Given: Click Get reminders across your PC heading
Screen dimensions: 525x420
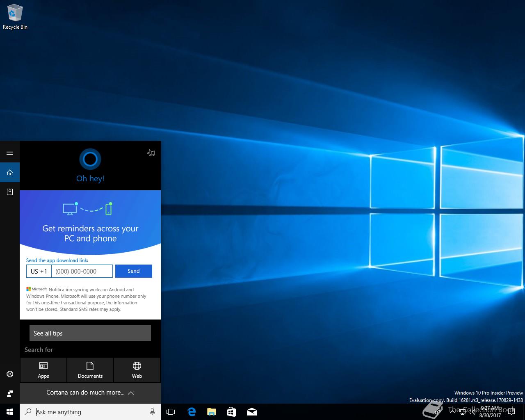Looking at the screenshot, I should (x=90, y=233).
